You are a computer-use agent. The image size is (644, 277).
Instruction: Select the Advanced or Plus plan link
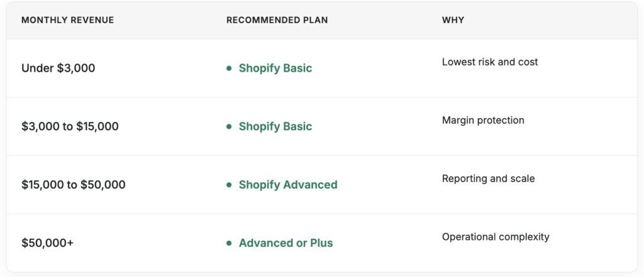286,243
